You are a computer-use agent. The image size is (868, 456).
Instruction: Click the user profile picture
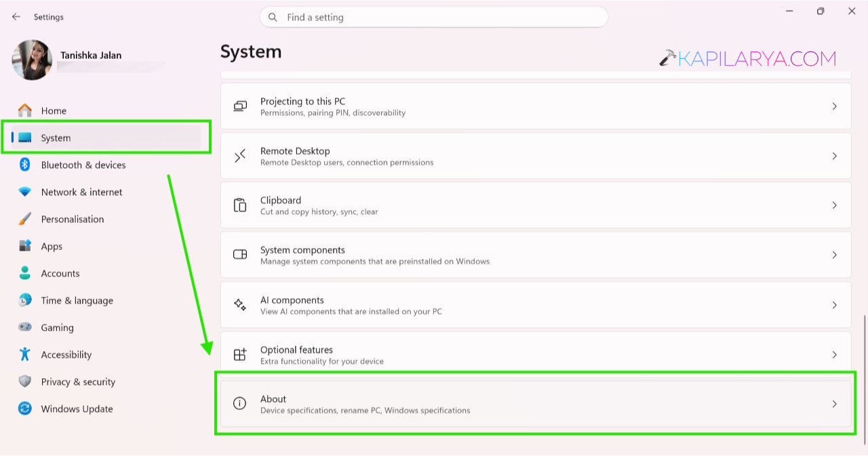pyautogui.click(x=32, y=60)
